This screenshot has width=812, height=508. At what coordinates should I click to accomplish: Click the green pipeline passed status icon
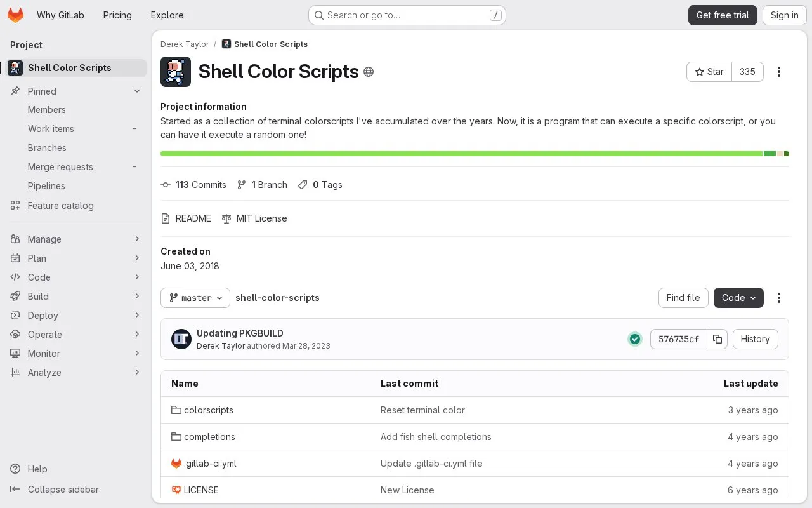635,339
